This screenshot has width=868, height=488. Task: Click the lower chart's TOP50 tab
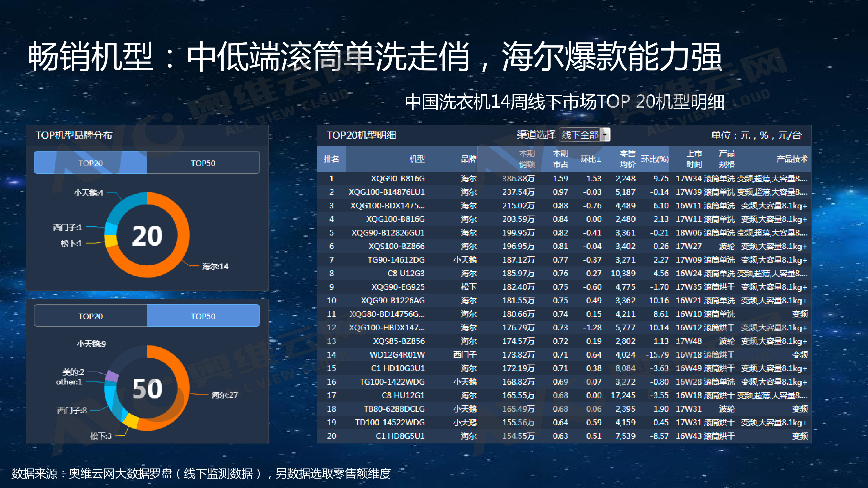(203, 316)
